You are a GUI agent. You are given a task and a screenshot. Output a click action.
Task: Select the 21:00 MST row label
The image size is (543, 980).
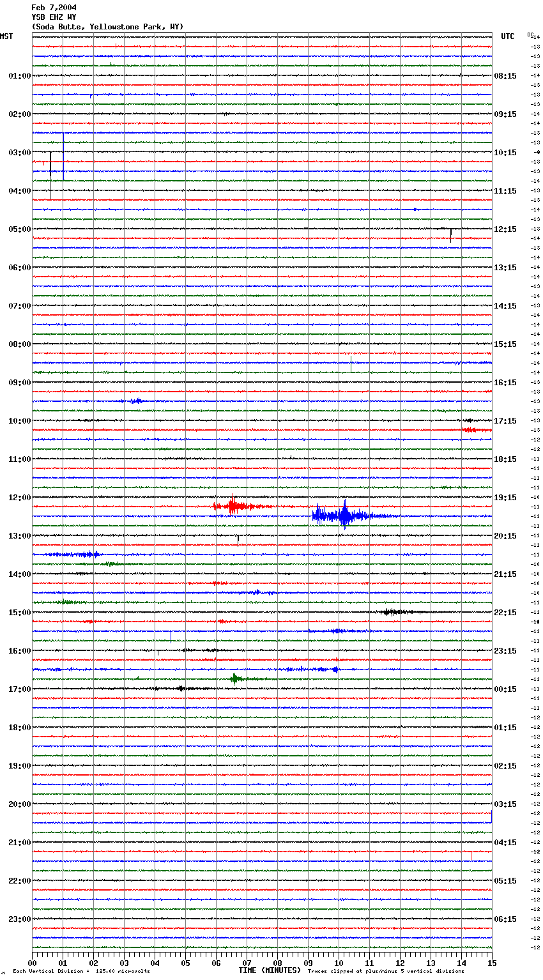point(19,843)
